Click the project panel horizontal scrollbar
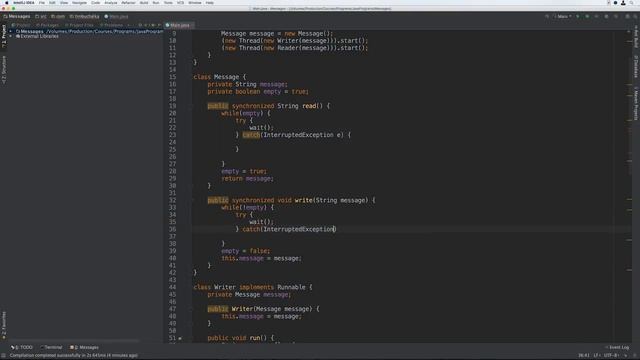 coord(73,341)
